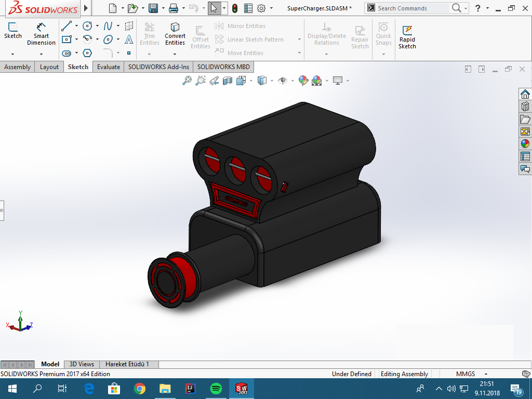Select the Corner Rectangle tool
This screenshot has width=532, height=399.
tap(66, 39)
